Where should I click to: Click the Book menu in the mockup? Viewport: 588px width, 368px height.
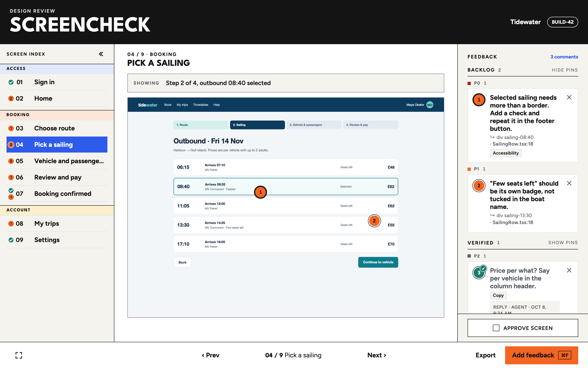click(168, 105)
